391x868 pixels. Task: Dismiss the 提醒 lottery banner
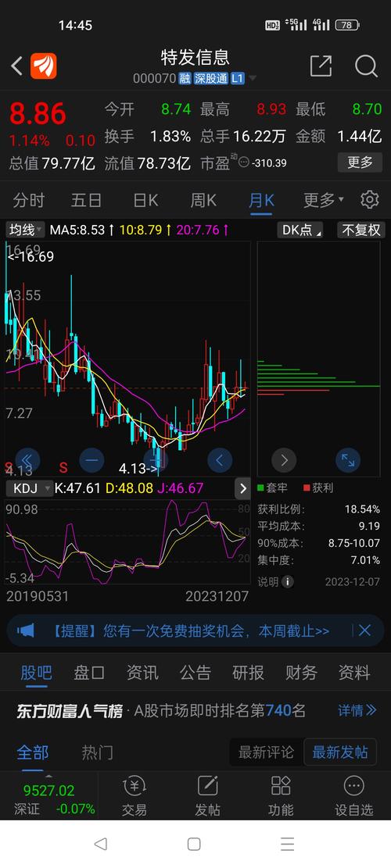pyautogui.click(x=364, y=630)
